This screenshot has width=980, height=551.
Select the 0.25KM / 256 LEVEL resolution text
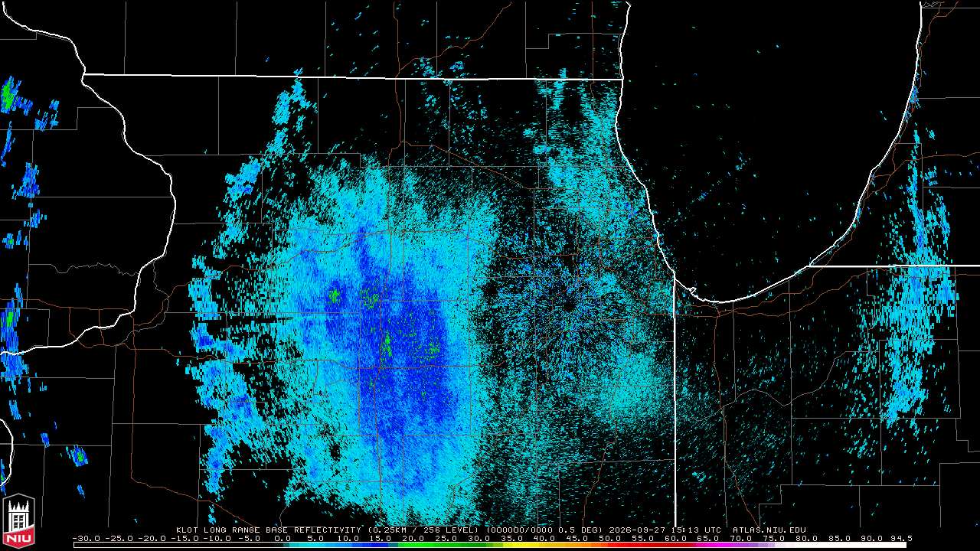point(422,530)
